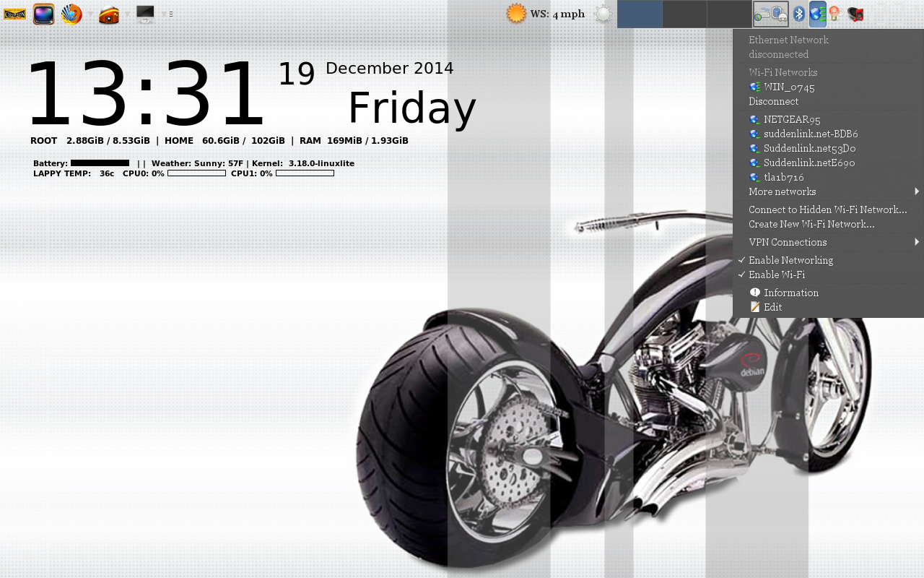Click the sunny weather icon in panel

point(516,14)
